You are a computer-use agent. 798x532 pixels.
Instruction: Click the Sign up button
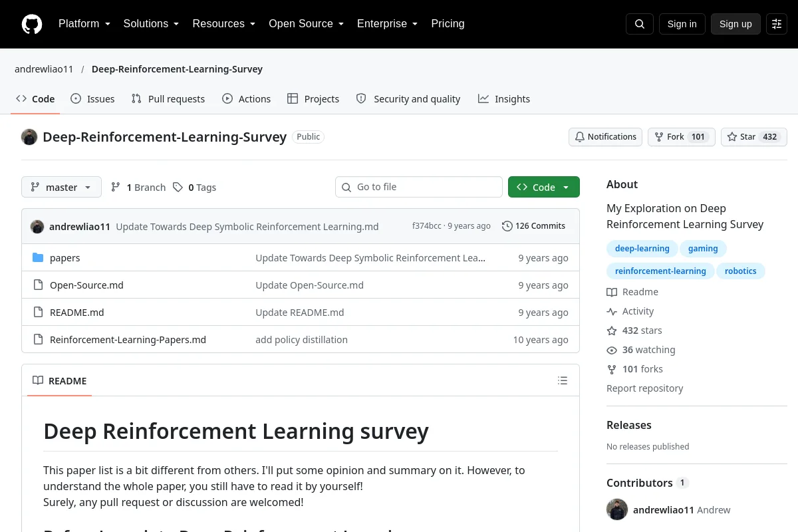[x=735, y=24]
